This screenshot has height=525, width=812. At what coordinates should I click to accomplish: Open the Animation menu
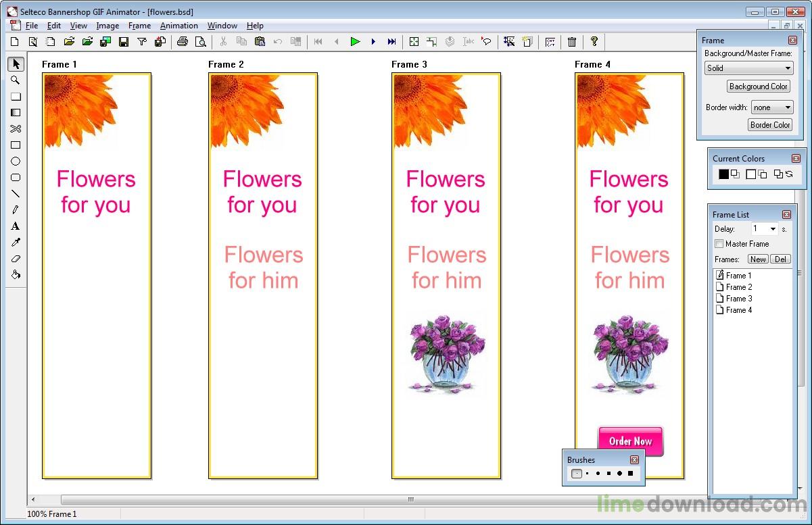(178, 26)
